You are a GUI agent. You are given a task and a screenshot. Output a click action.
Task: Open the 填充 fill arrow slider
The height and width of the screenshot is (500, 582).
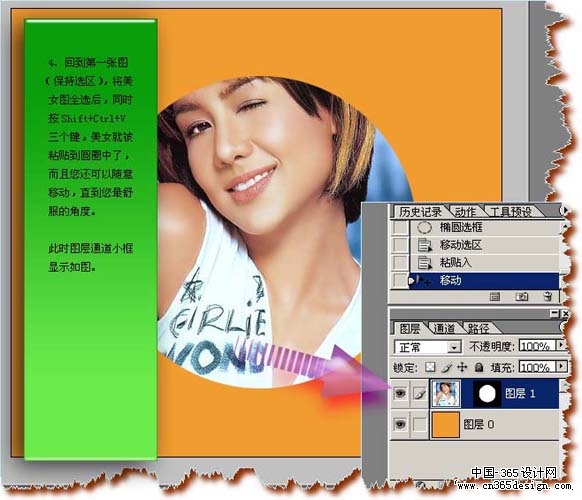[561, 367]
